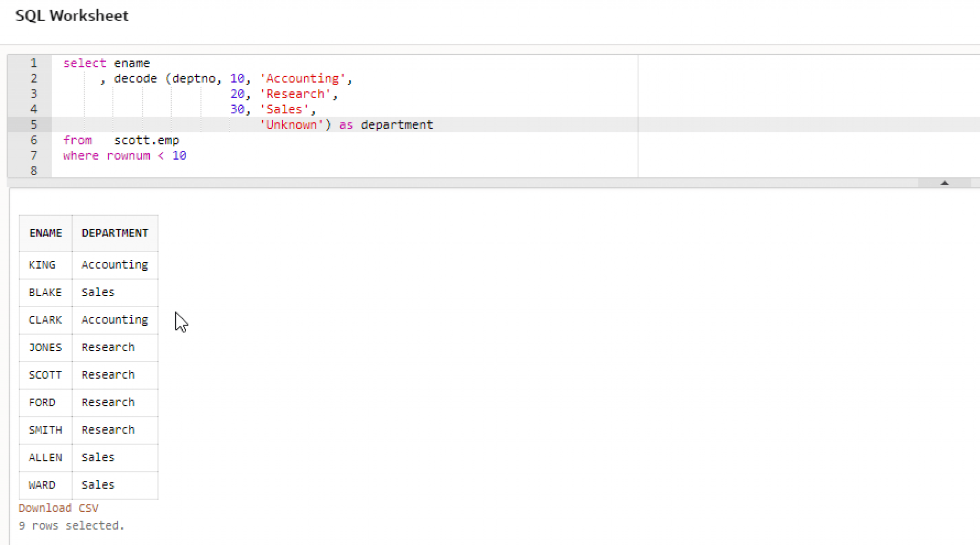Select the KING result cell

tap(42, 265)
